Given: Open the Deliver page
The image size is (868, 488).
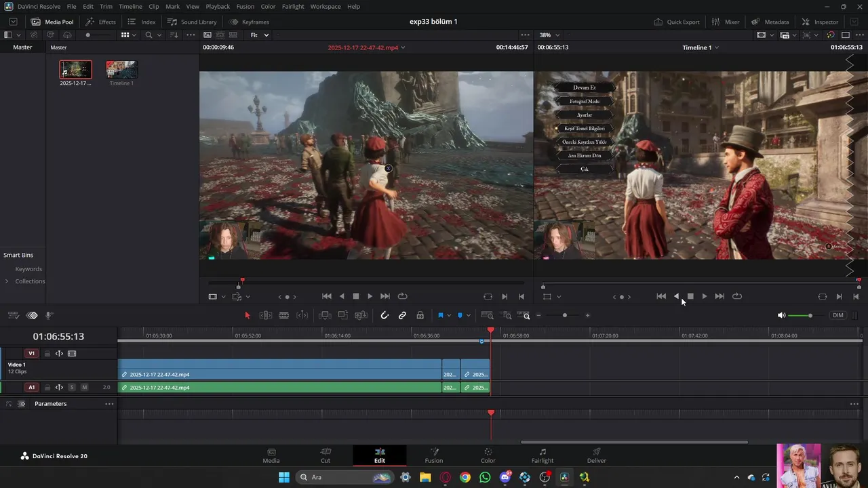Looking at the screenshot, I should 597,456.
